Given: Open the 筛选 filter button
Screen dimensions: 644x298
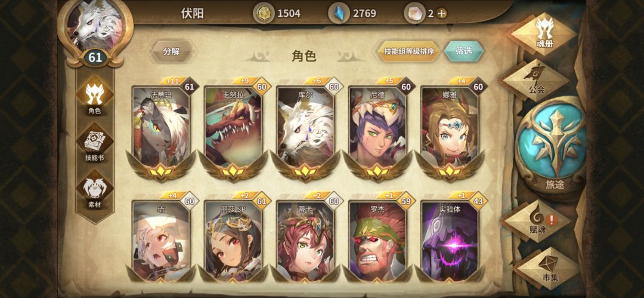Looking at the screenshot, I should [464, 51].
